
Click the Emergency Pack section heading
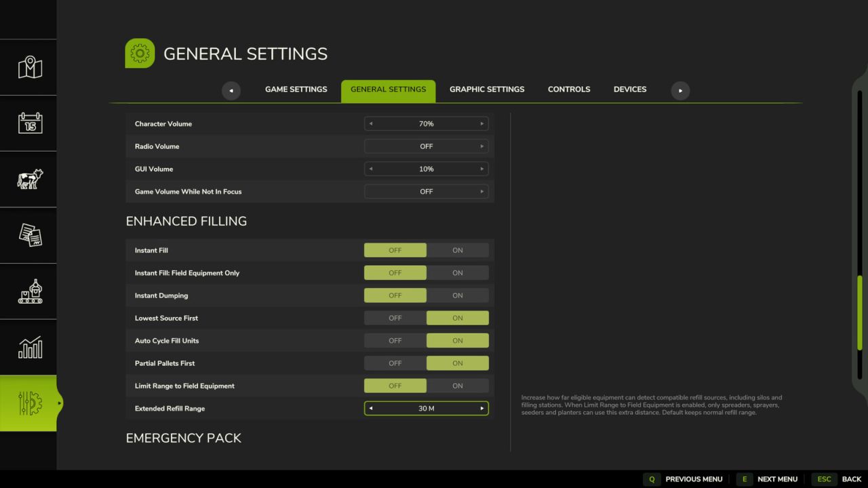point(184,438)
